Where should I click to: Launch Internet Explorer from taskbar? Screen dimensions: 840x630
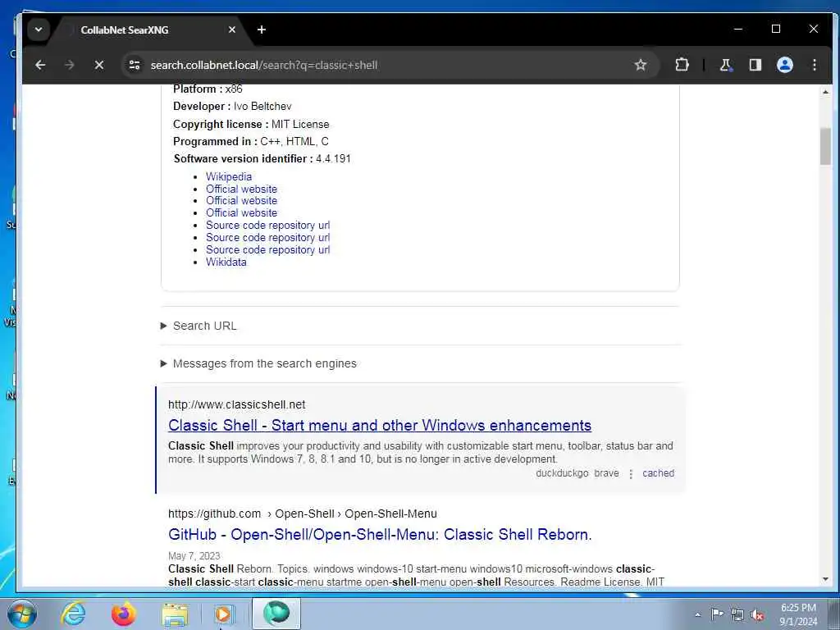pyautogui.click(x=73, y=614)
